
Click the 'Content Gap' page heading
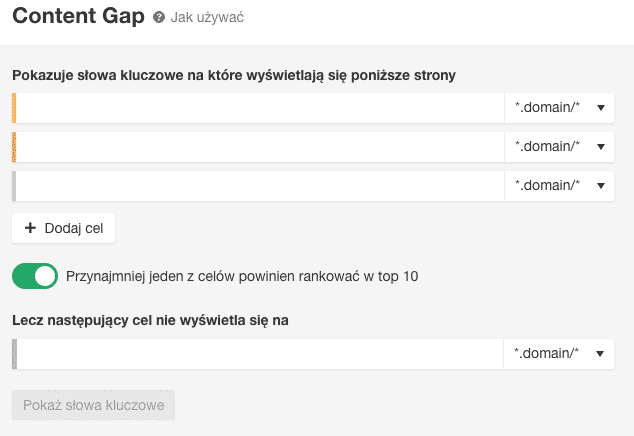click(x=78, y=16)
